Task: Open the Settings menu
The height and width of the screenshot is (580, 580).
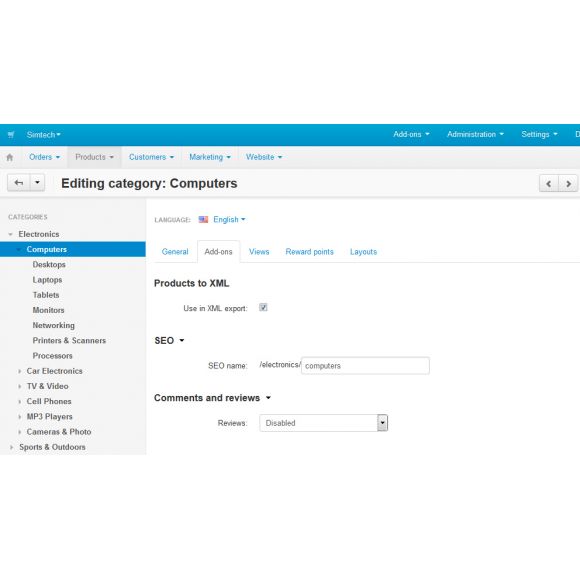Action: (539, 134)
